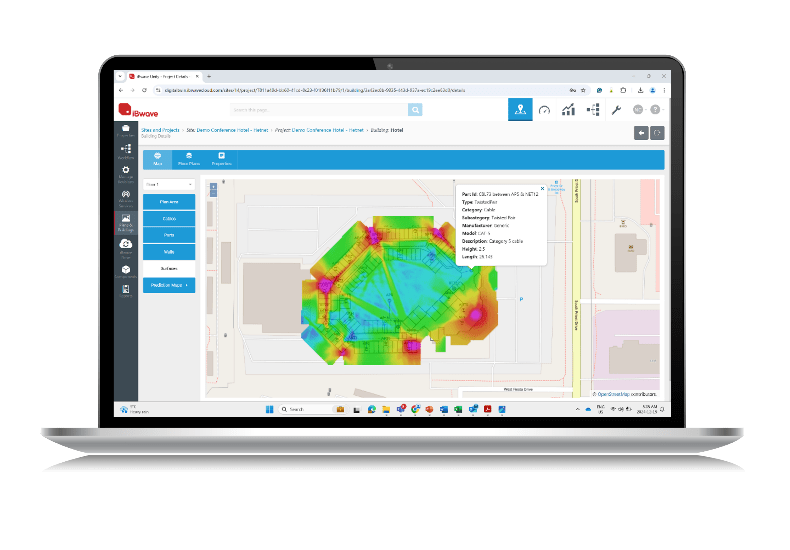Toggle the Plan area layer
Image resolution: width=790 pixels, height=550 pixels.
click(x=169, y=201)
